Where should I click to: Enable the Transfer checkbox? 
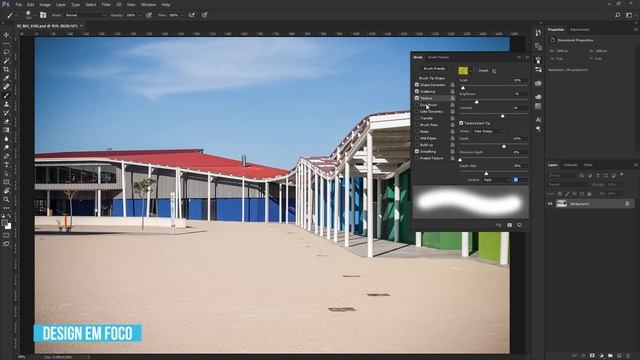(417, 118)
